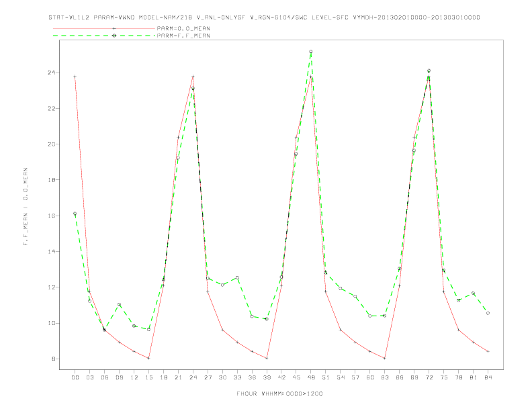Click x-axis hour label 51
Viewport: 532px width, 411px height.
tap(326, 377)
